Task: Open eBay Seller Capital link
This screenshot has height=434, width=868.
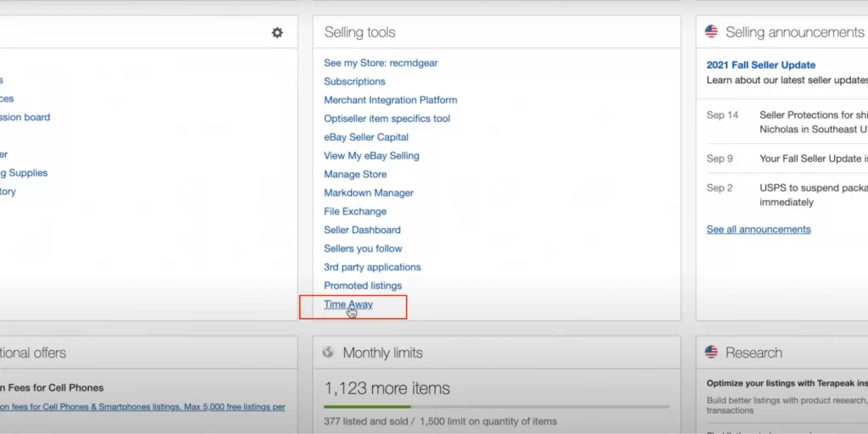Action: [366, 137]
